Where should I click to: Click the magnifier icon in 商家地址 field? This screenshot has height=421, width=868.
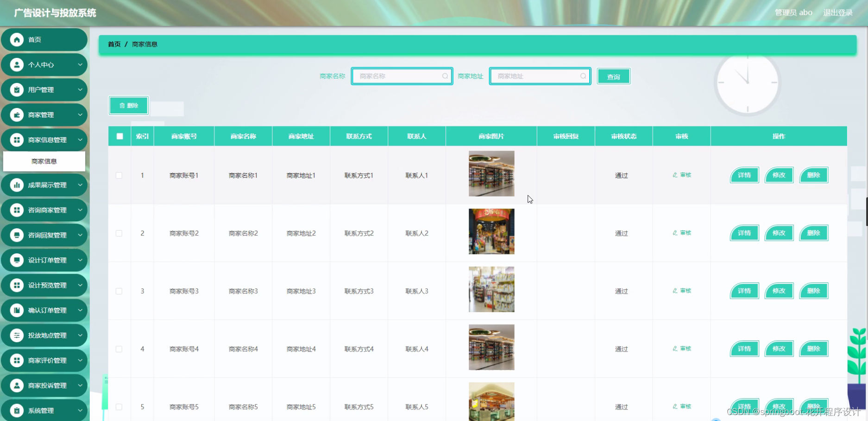583,76
